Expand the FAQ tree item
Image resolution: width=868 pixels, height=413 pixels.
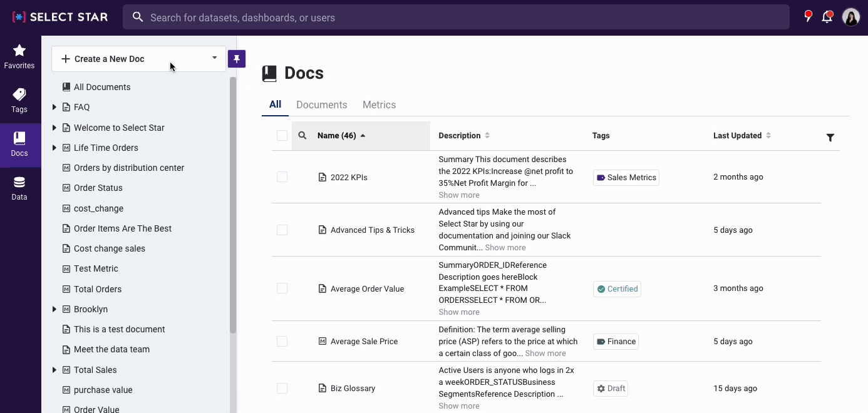pyautogui.click(x=54, y=108)
